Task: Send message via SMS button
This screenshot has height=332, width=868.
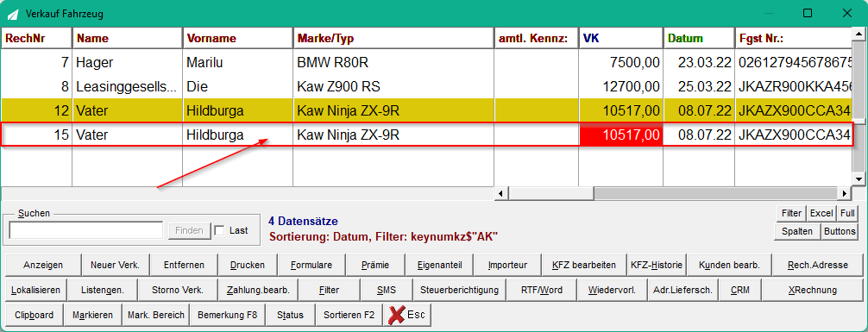Action: tap(387, 290)
